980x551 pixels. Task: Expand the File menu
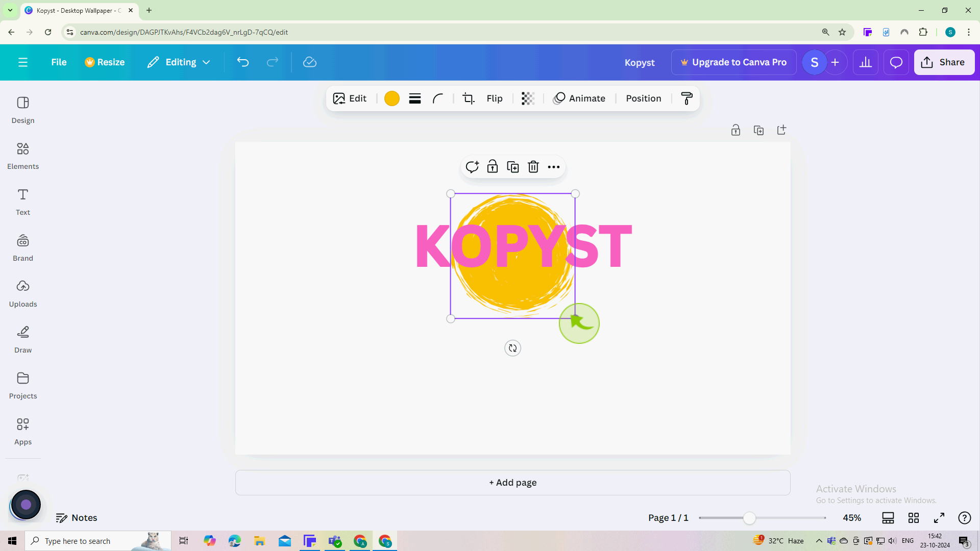(59, 62)
